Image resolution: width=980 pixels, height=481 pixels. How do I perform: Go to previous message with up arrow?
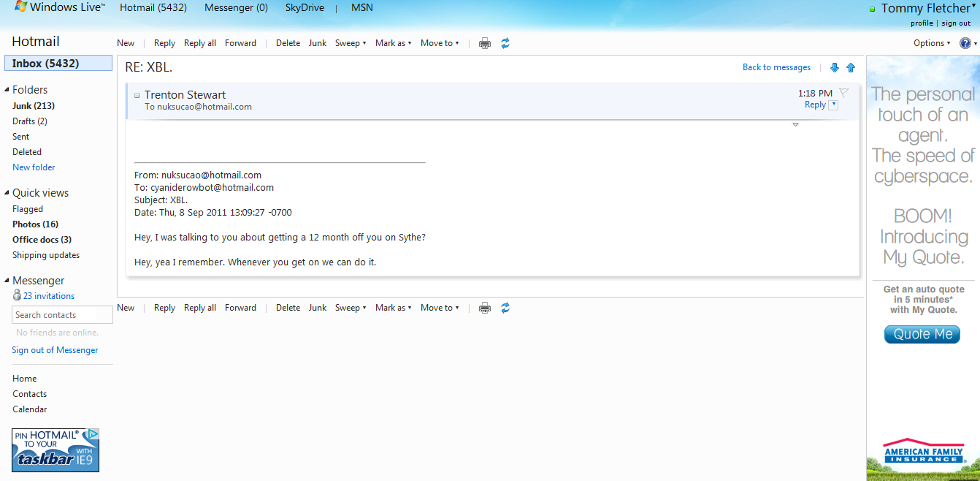tap(851, 67)
